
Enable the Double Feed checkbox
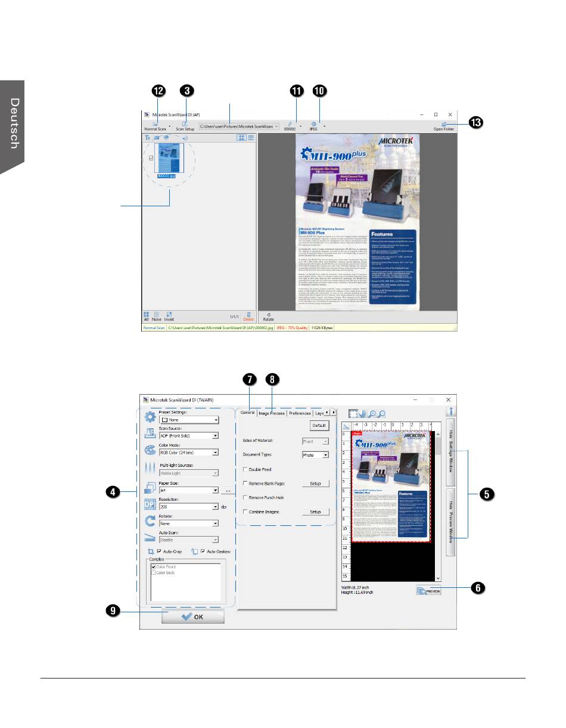pos(245,470)
